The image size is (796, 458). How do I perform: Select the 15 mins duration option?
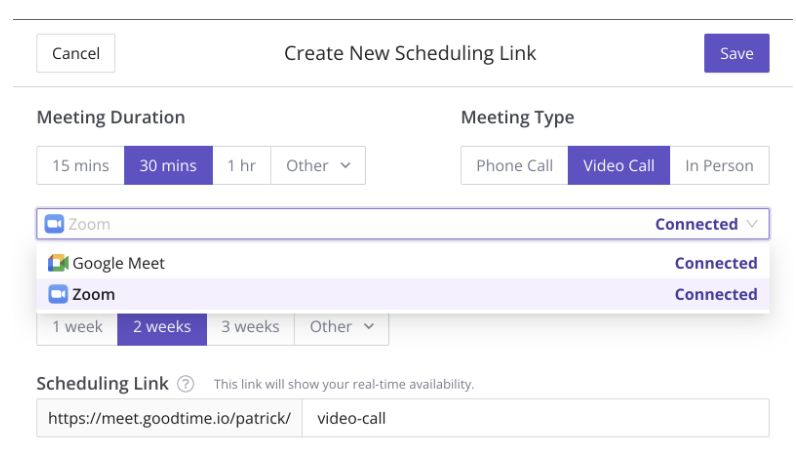pos(81,166)
